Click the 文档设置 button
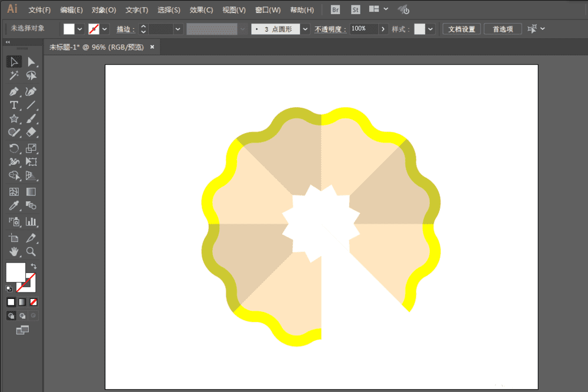Viewport: 588px width, 392px height. click(x=461, y=29)
